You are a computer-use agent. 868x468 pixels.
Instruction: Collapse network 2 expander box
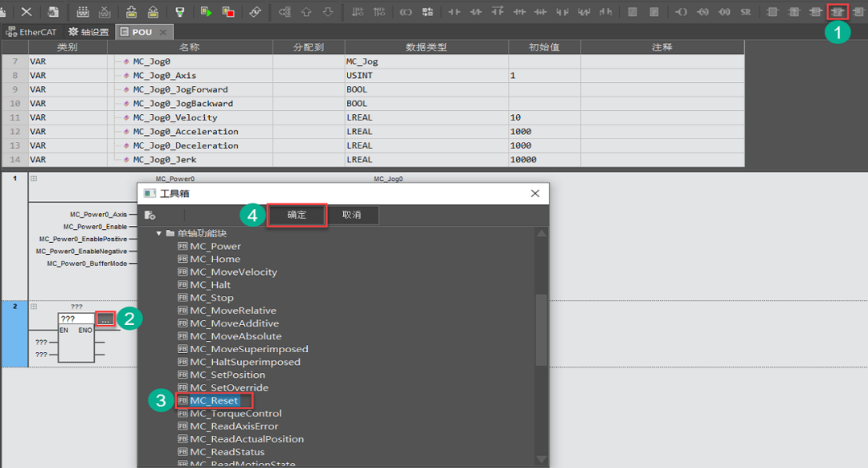(x=34, y=306)
